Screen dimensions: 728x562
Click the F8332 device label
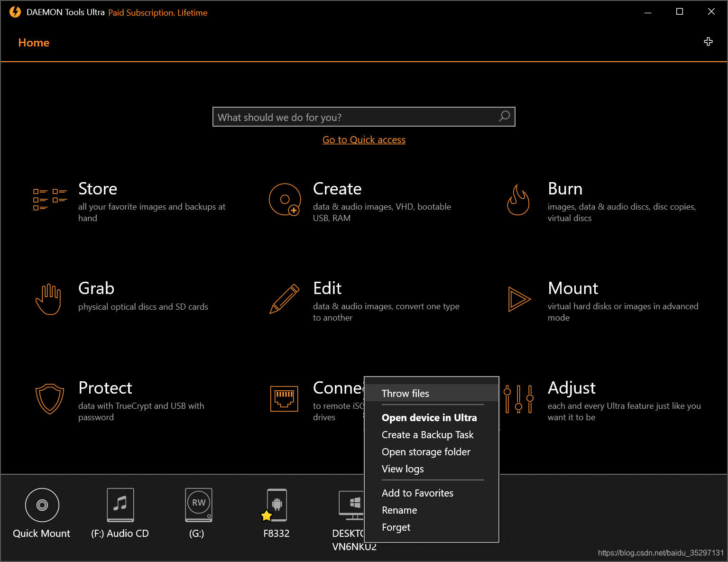point(276,534)
